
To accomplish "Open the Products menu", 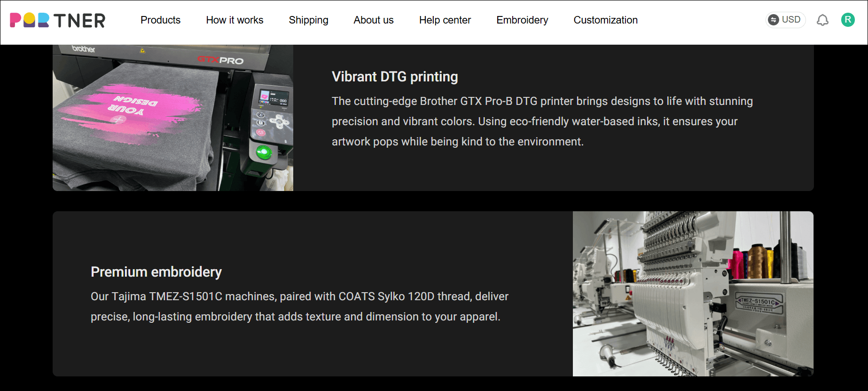I will [160, 20].
